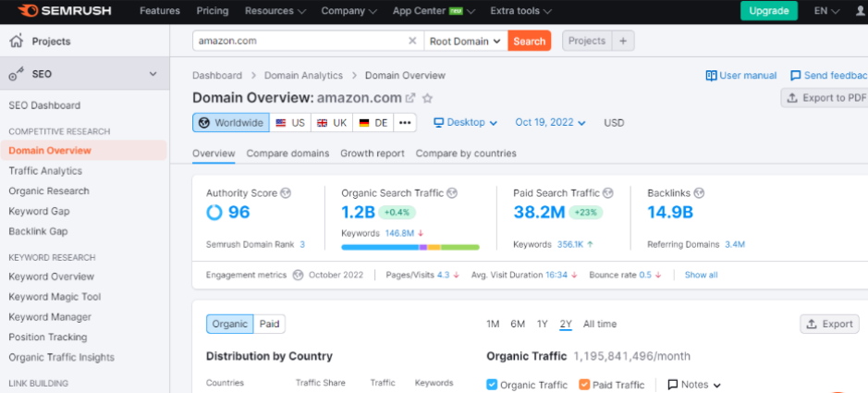
Task: Open the Root Domain dropdown
Action: coord(466,41)
